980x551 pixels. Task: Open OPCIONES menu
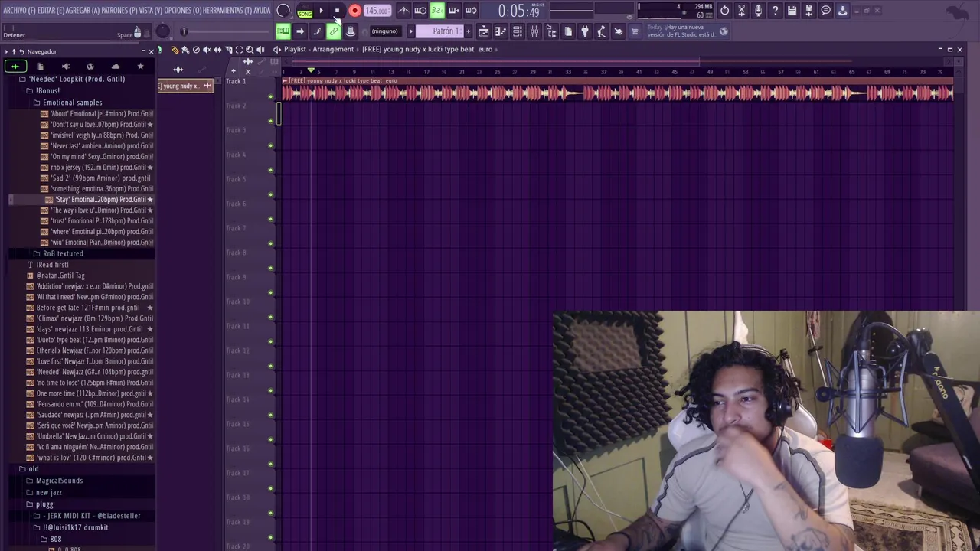[182, 11]
